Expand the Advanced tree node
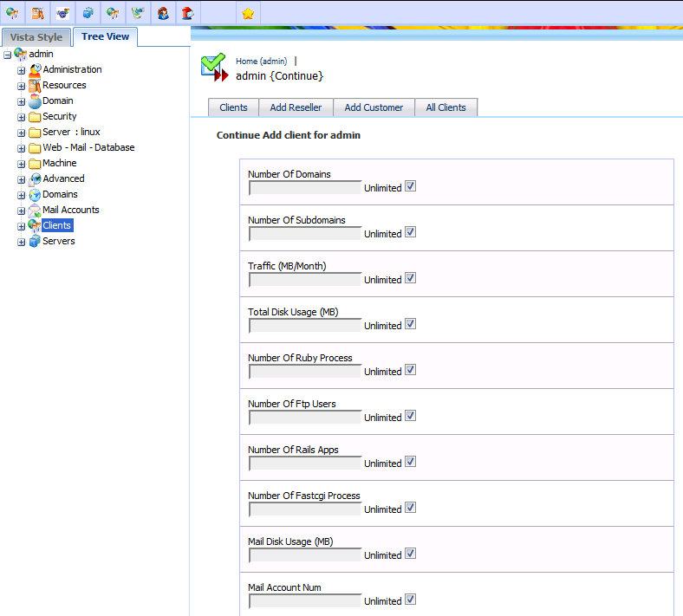This screenshot has height=616, width=683. [22, 180]
